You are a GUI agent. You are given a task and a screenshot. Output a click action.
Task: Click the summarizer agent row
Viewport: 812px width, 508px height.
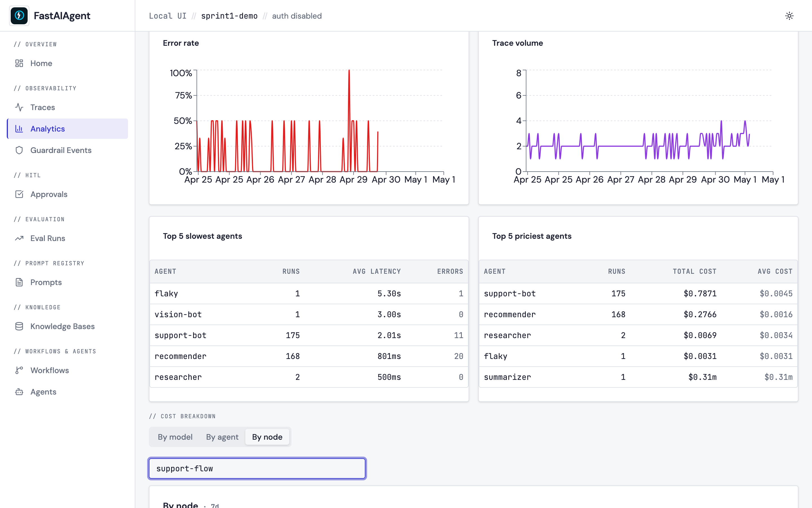tap(638, 377)
